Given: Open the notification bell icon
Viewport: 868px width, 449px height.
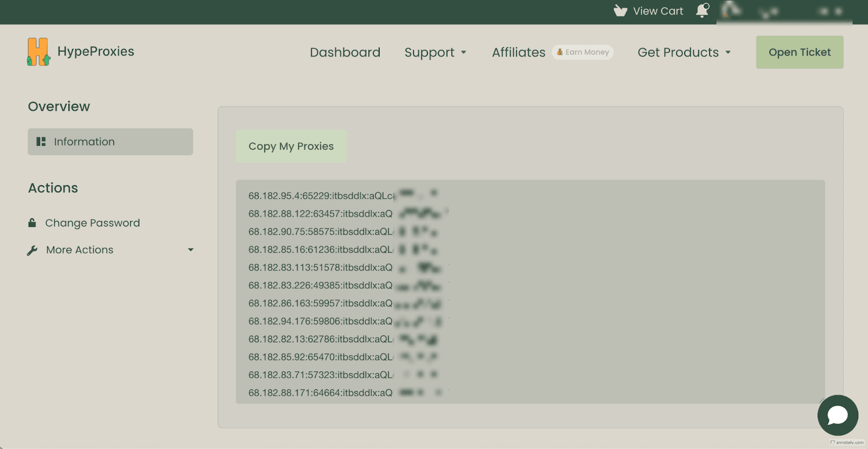Looking at the screenshot, I should pos(703,10).
